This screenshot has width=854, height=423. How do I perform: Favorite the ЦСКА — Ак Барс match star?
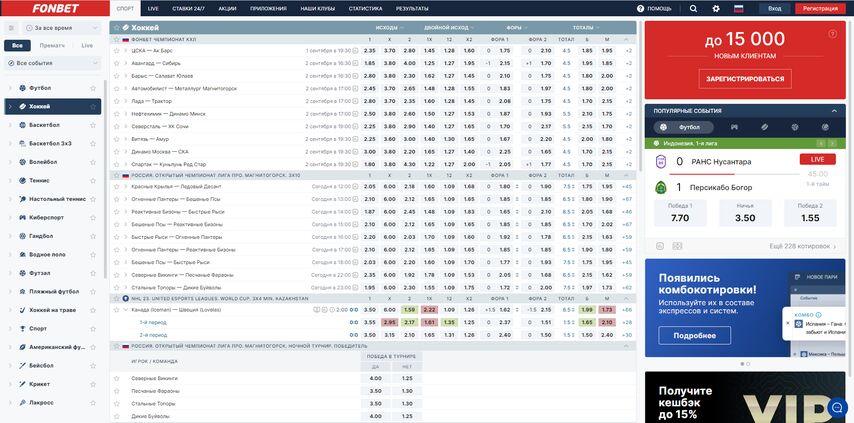click(116, 51)
